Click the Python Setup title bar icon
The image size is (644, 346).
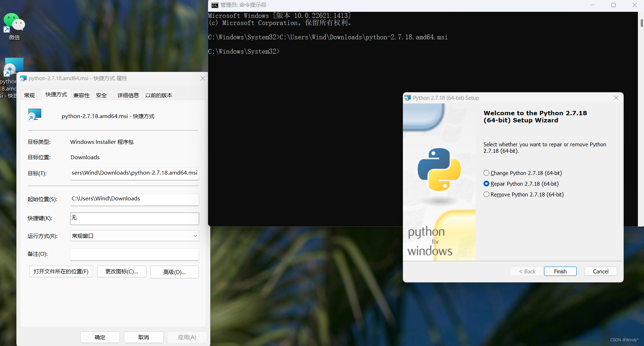[x=408, y=98]
